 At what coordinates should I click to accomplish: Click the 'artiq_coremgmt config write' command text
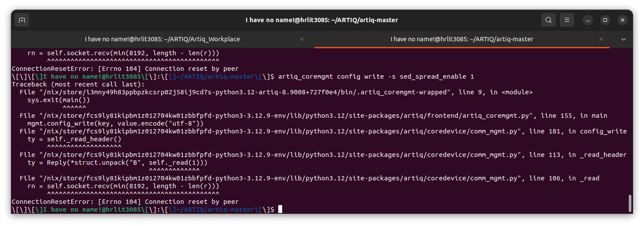click(376, 76)
